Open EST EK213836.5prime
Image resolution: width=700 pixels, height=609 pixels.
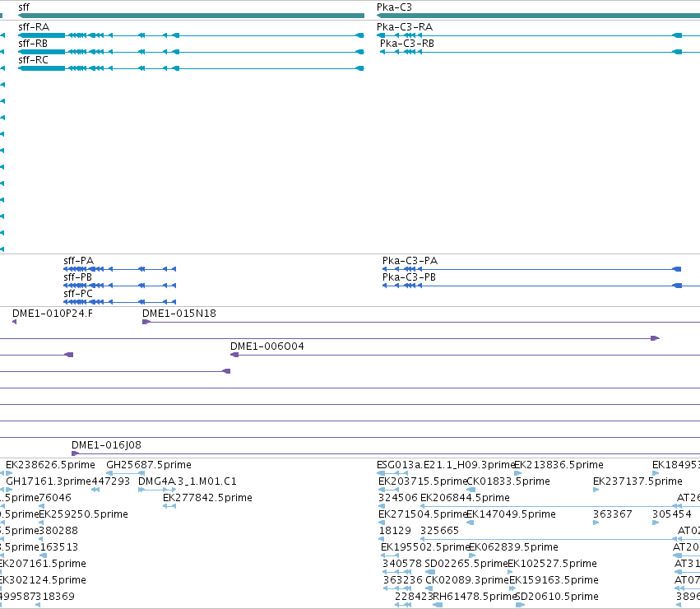tap(559, 465)
